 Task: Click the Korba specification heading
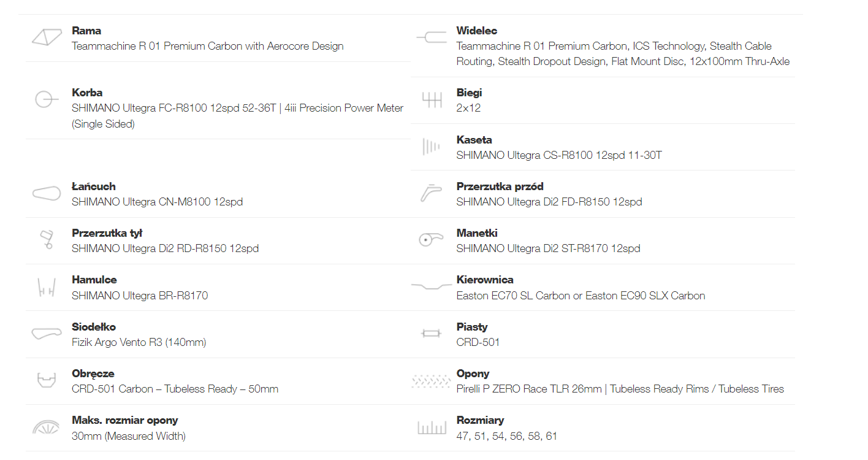click(87, 93)
